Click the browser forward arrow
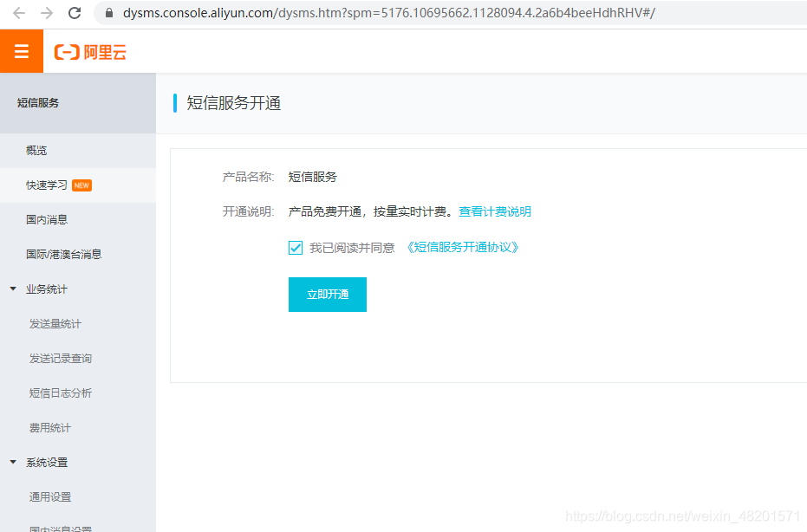This screenshot has width=807, height=532. (x=47, y=13)
